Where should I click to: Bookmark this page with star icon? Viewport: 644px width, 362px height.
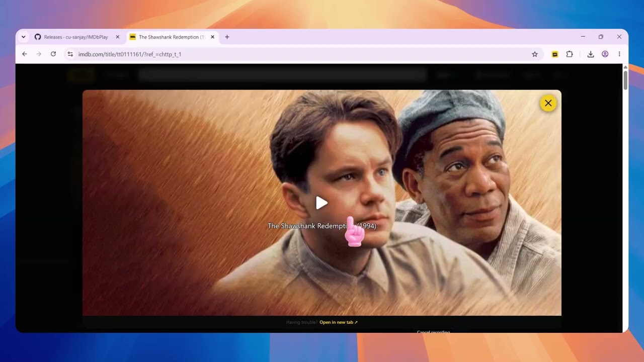(535, 54)
